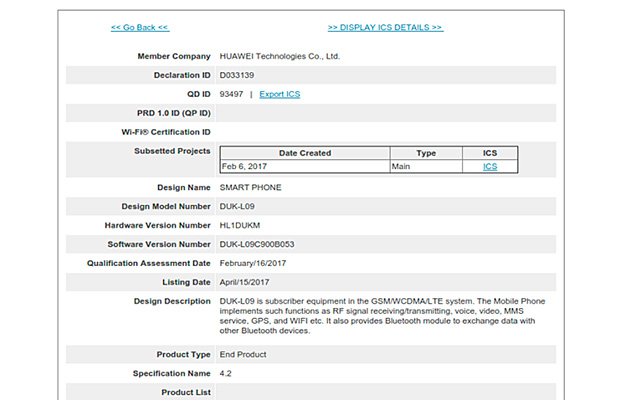The image size is (620, 400).
Task: Click the 'Declaration ID' label
Action: 182,75
